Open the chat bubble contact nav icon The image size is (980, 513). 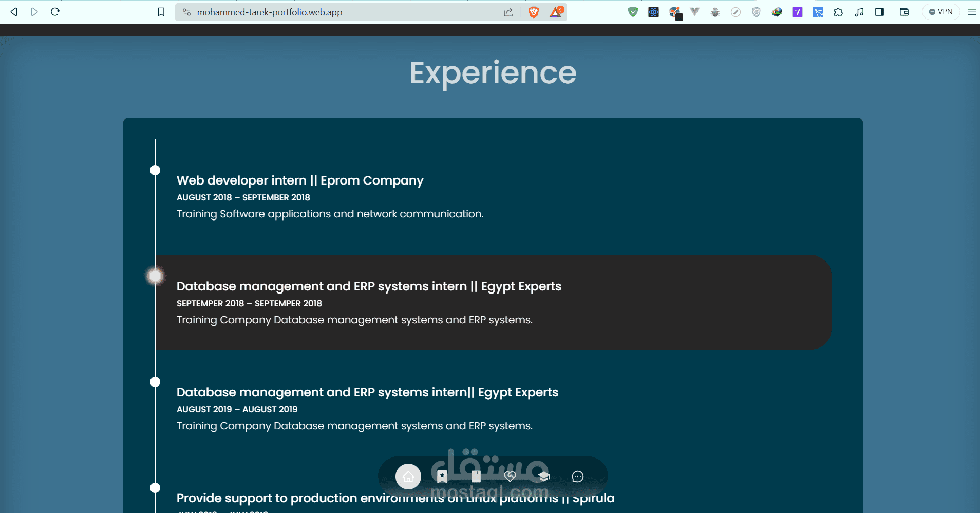point(578,477)
